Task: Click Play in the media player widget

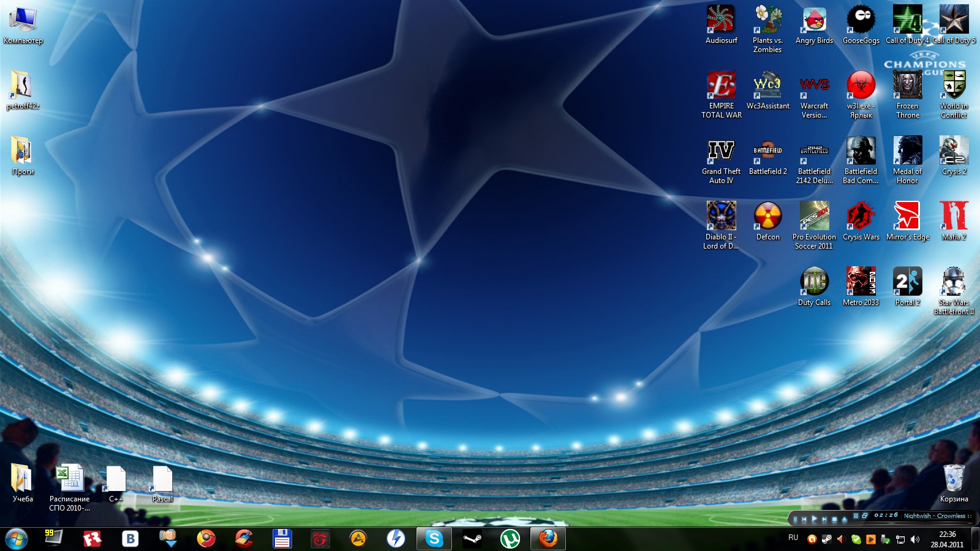Action: tap(814, 519)
